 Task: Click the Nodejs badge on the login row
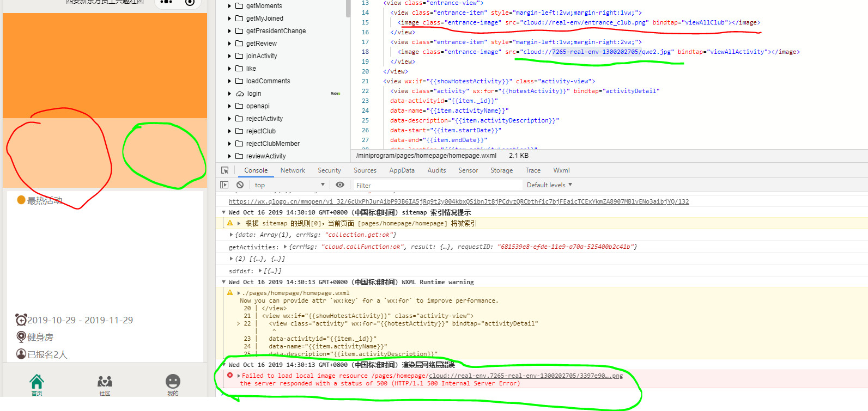coord(336,94)
